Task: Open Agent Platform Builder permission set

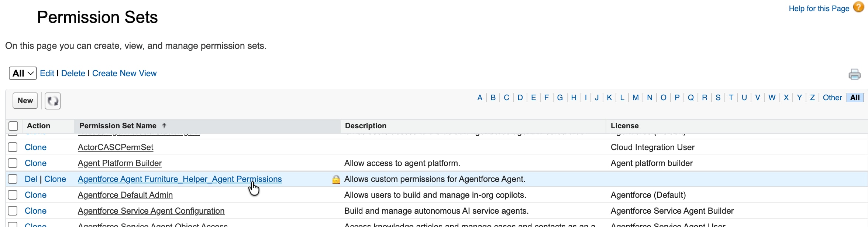Action: (x=120, y=163)
